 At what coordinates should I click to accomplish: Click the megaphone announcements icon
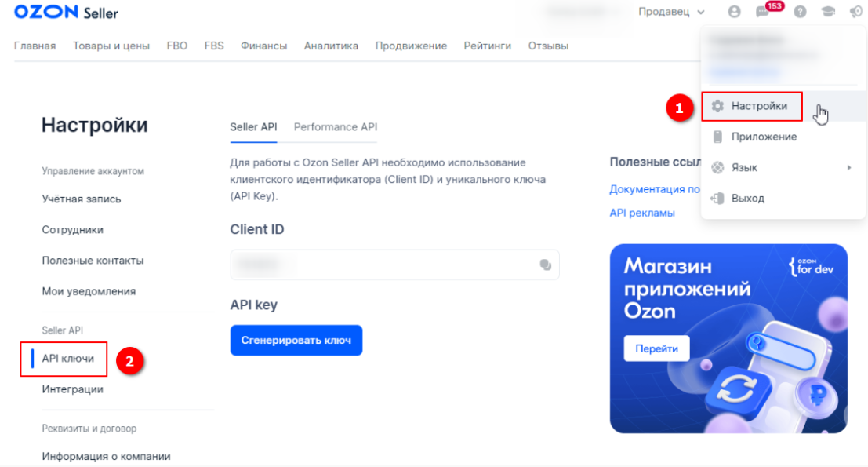(x=855, y=12)
